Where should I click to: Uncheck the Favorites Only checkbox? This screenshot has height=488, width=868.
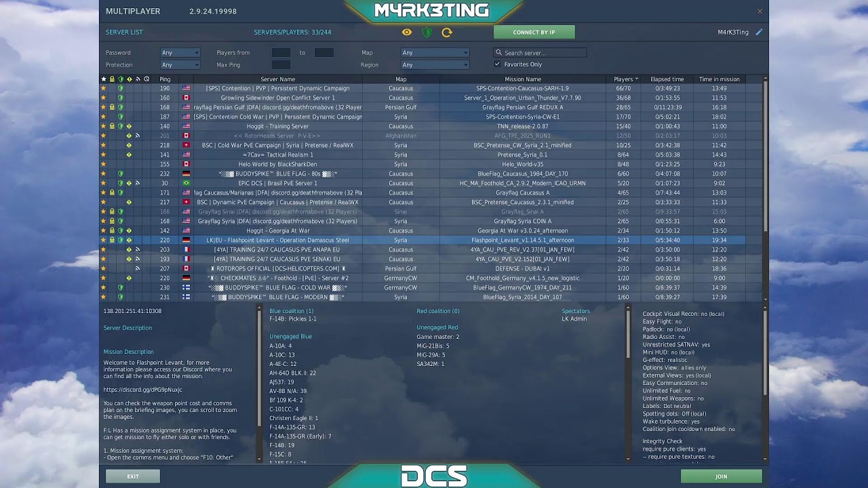coord(497,64)
